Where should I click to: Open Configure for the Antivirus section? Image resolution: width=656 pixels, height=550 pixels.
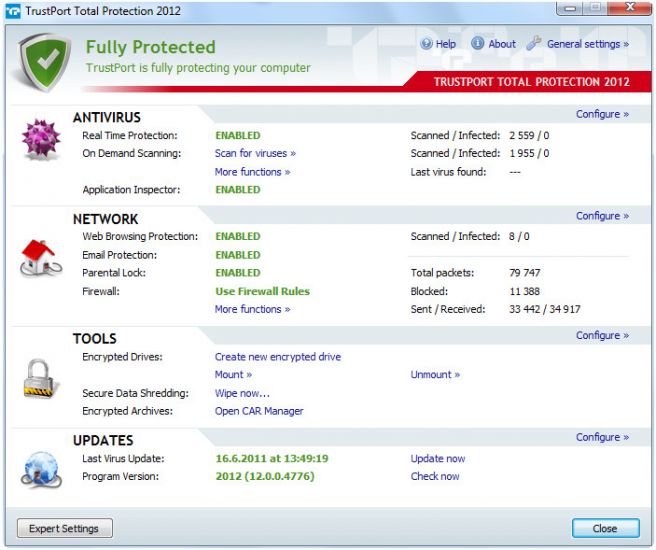tap(602, 114)
